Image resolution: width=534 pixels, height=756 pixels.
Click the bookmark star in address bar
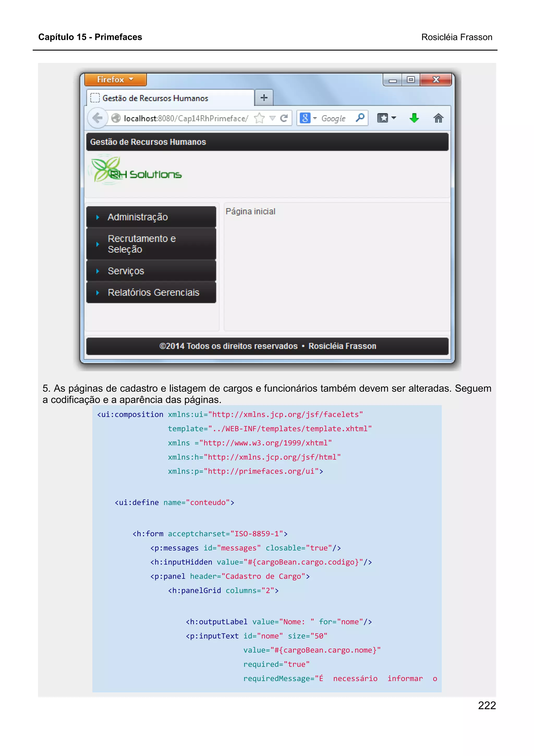click(260, 118)
